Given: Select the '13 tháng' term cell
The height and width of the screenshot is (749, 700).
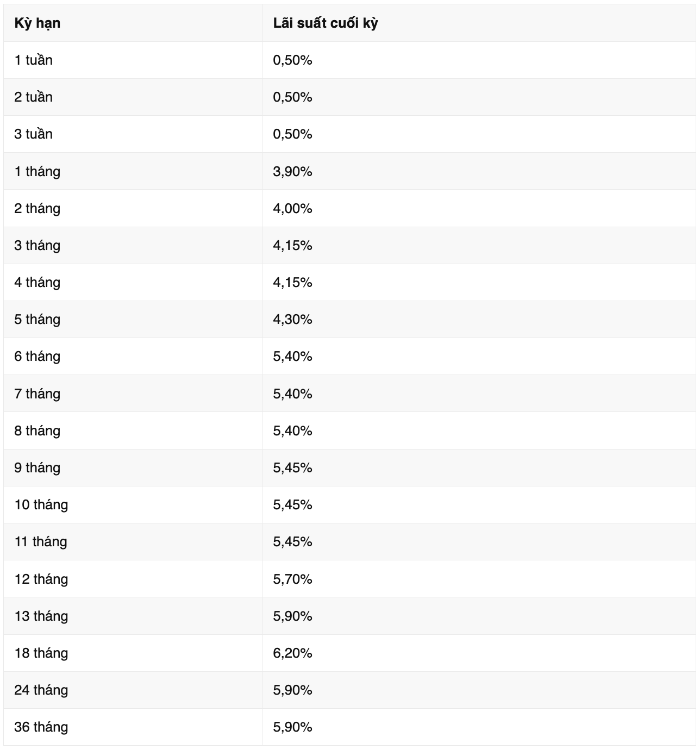Looking at the screenshot, I should coord(41,616).
